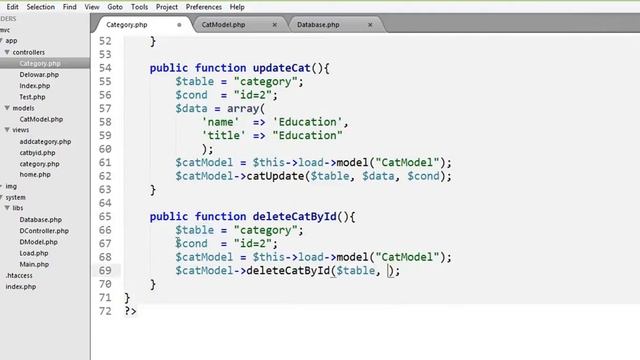Screen dimensions: 640x360
Task: Click line number 65 in gutter
Action: [x=105, y=216]
